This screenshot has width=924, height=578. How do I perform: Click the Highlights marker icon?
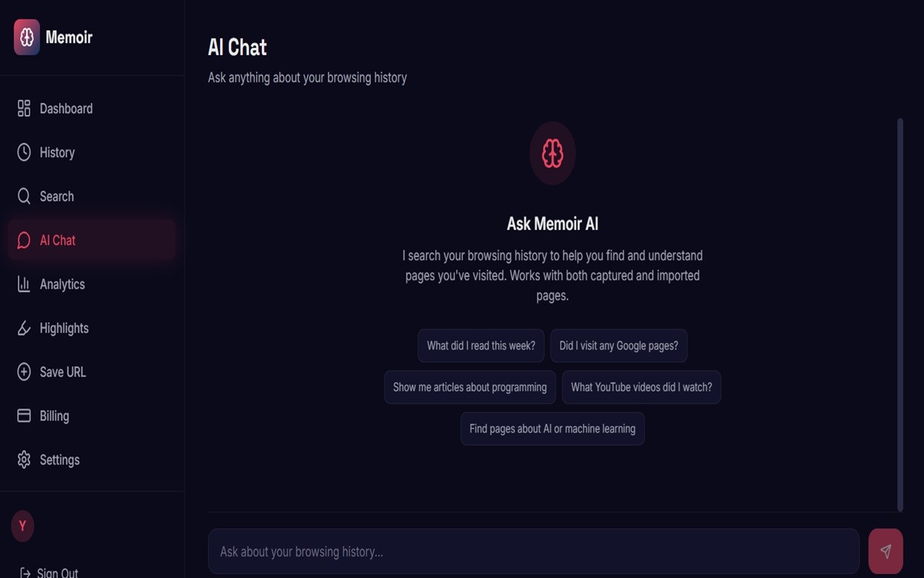coord(24,328)
